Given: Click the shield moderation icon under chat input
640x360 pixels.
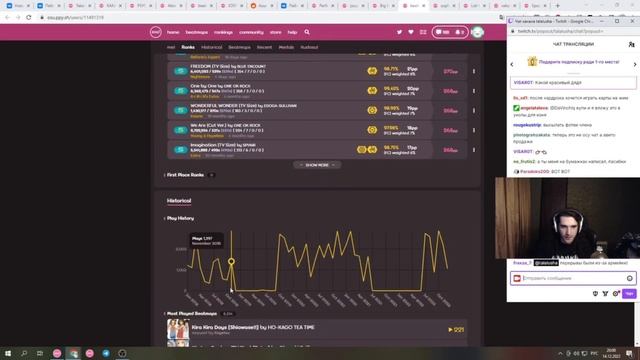Looking at the screenshot, I should click(595, 293).
